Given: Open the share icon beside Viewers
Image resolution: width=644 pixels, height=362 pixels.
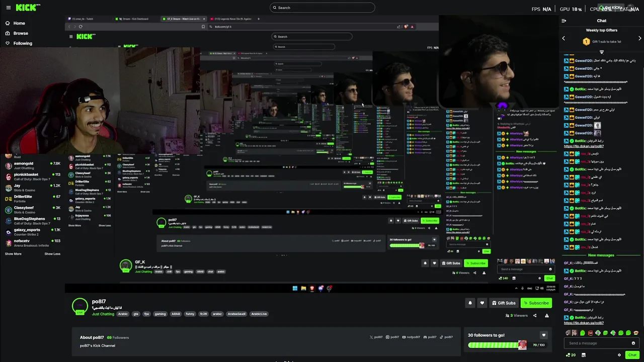Looking at the screenshot, I should pyautogui.click(x=535, y=316).
